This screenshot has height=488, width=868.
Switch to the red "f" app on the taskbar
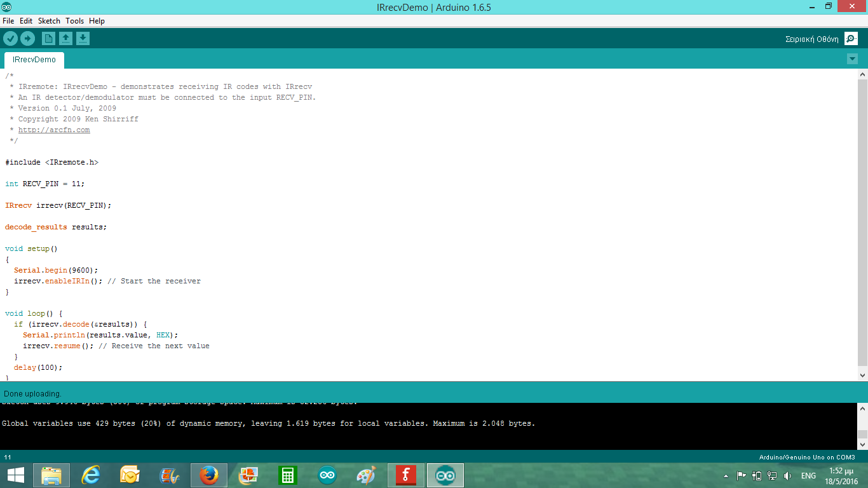point(406,475)
